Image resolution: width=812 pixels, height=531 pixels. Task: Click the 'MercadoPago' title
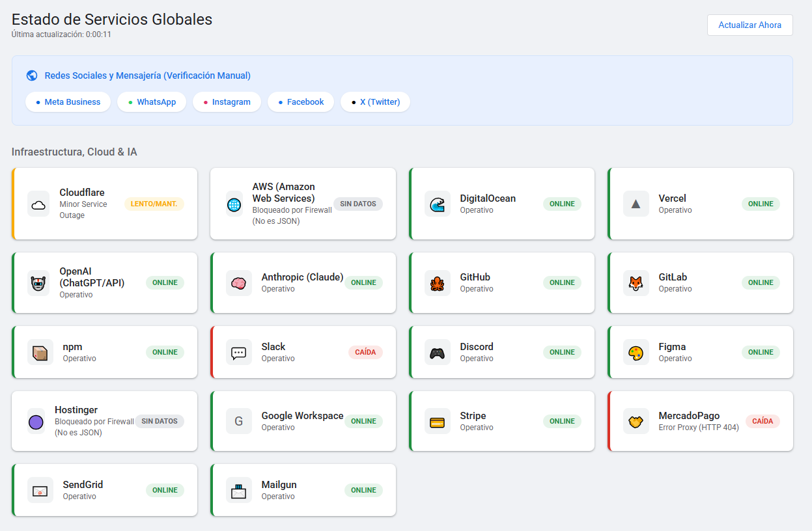[x=689, y=416]
